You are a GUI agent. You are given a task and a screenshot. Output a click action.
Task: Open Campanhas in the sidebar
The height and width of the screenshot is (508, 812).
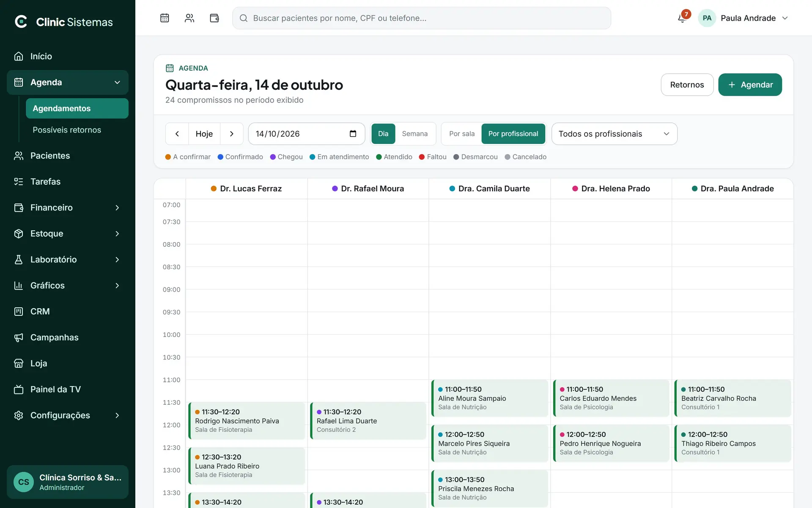pyautogui.click(x=68, y=337)
